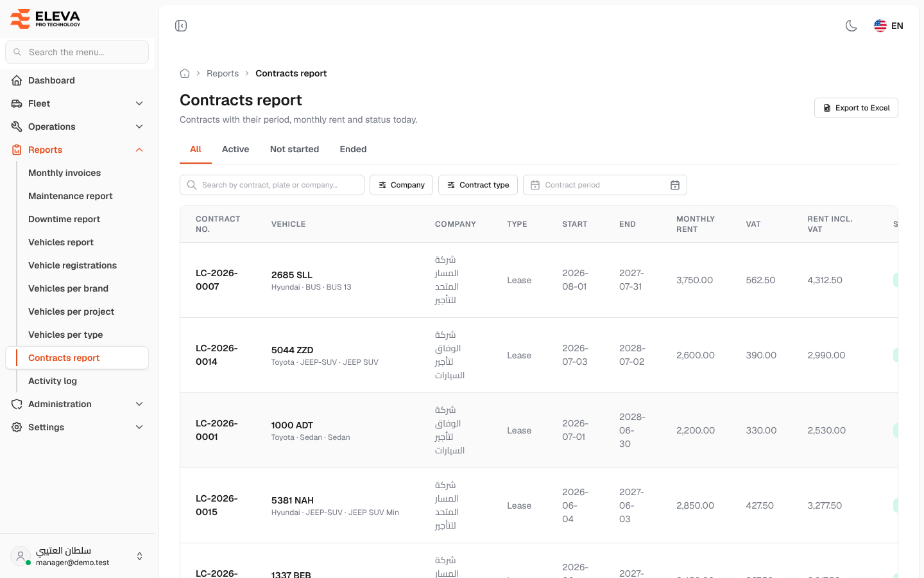924x578 pixels.
Task: Click contract number LC-2026-0007
Action: [x=217, y=280]
